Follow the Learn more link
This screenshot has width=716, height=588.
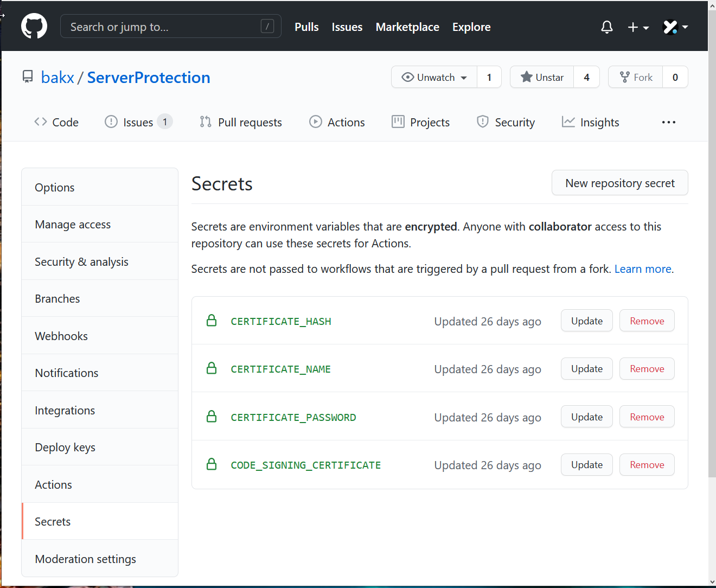(x=643, y=269)
